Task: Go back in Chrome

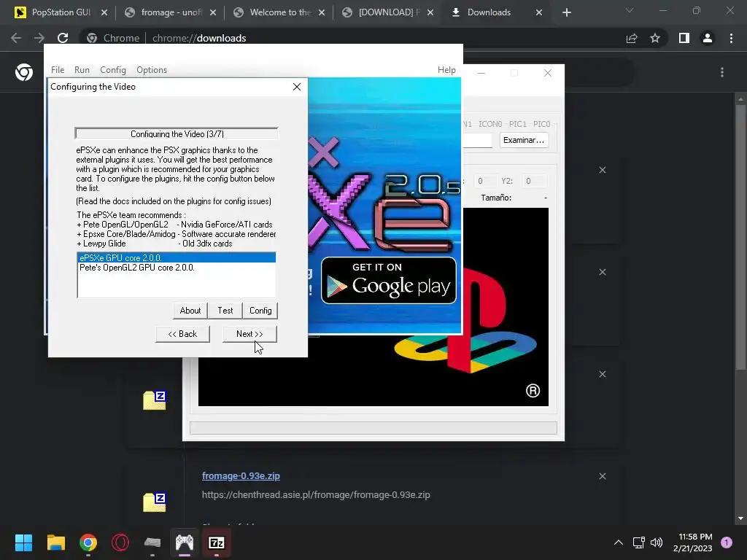Action: point(16,38)
